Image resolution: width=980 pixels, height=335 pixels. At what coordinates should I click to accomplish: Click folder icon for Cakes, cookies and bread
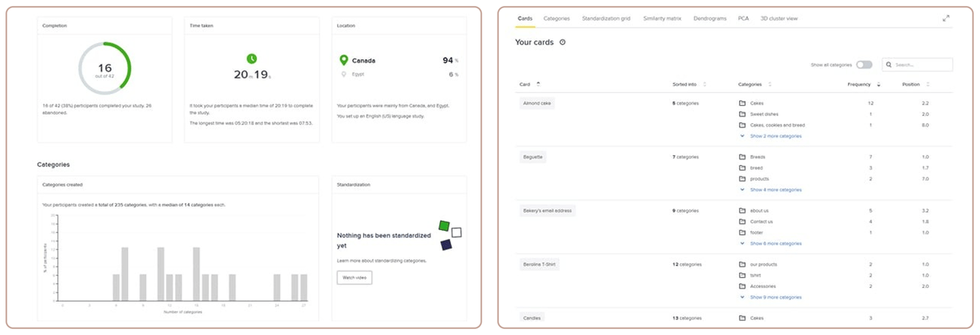[742, 125]
